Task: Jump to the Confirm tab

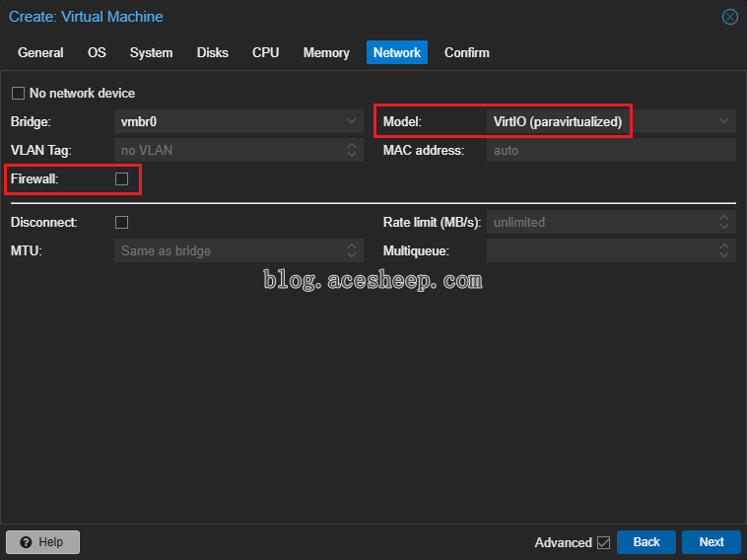Action: [466, 52]
